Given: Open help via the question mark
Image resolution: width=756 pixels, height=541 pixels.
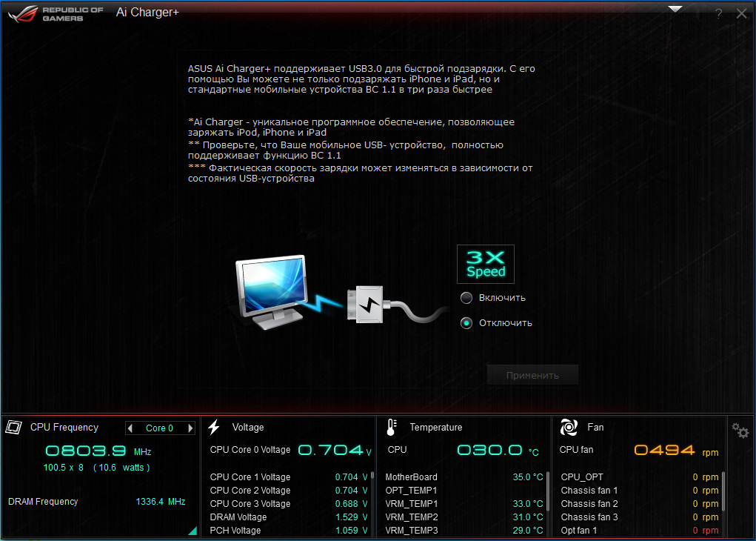Looking at the screenshot, I should [718, 13].
